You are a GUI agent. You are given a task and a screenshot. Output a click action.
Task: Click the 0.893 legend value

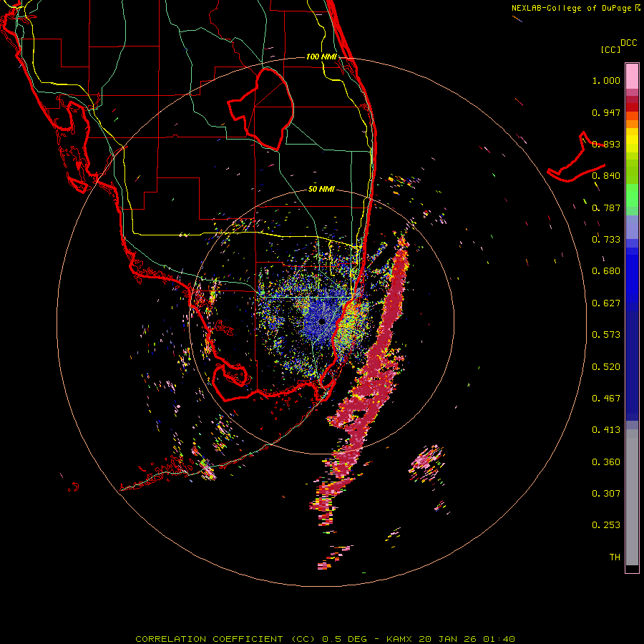point(606,144)
